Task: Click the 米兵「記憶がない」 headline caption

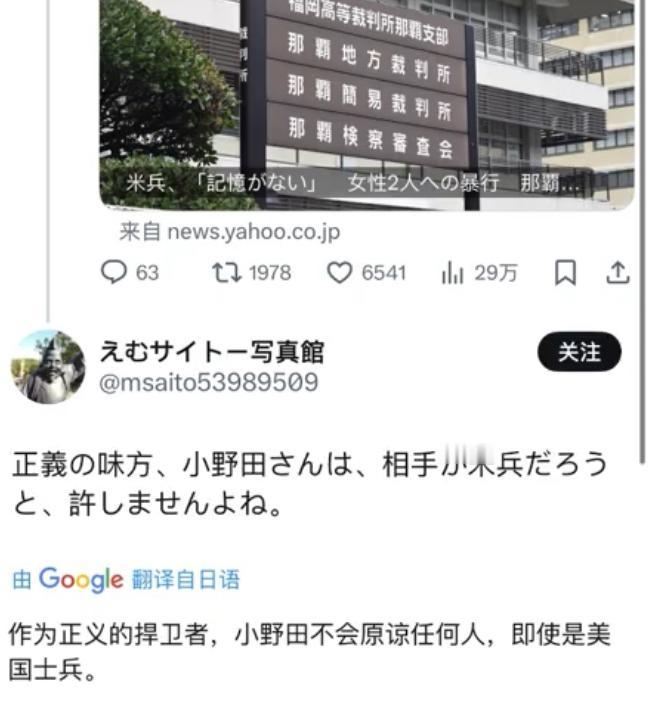Action: [352, 183]
